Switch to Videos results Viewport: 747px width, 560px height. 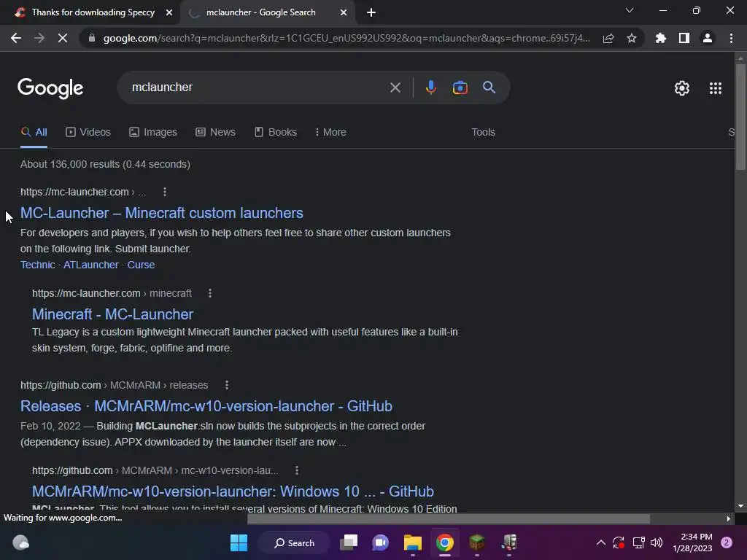click(88, 133)
